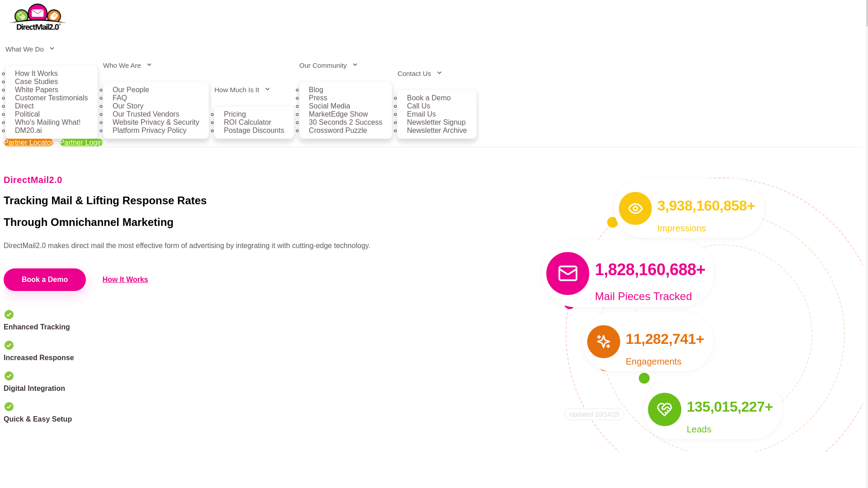868x488 pixels.
Task: Click the checkmark above Enhanced Tracking
Action: pyautogui.click(x=9, y=314)
